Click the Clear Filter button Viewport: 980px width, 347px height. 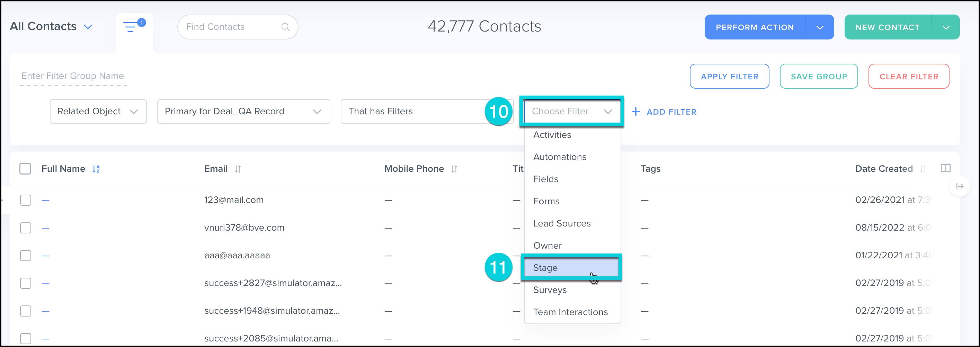pyautogui.click(x=908, y=77)
